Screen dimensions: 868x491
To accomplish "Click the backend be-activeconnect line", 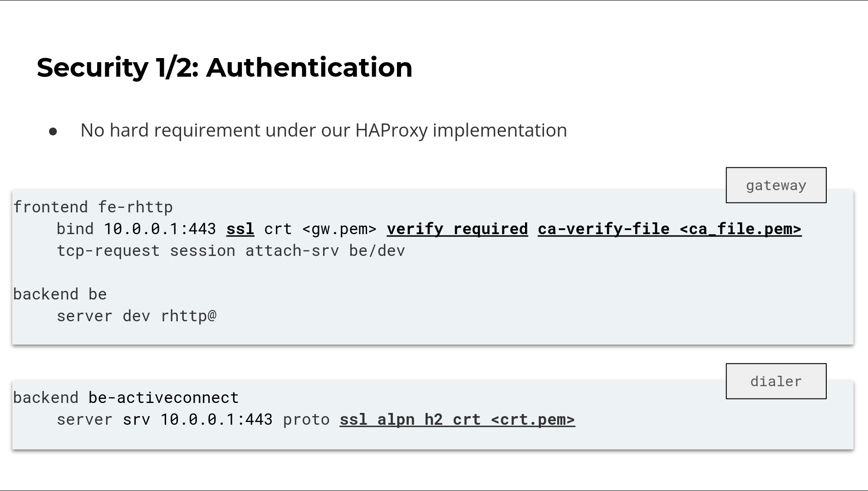I will (126, 398).
